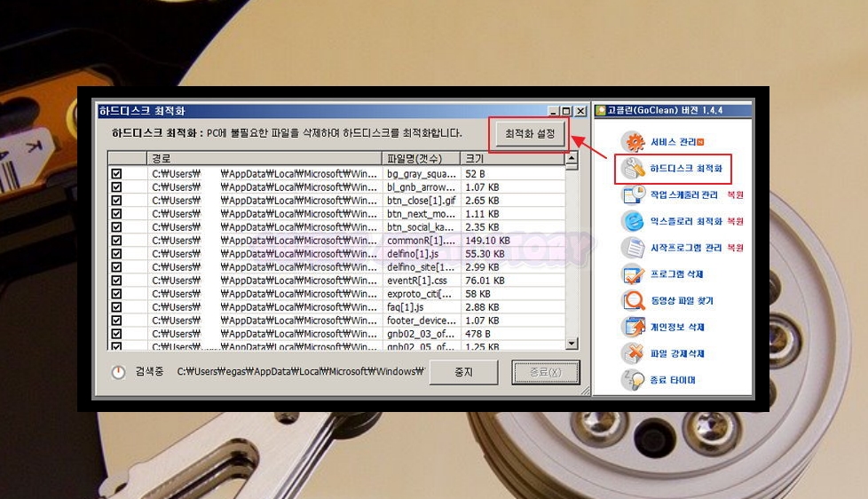868x499 pixels.
Task: Open the 작업 스케줄러 관리 icon
Action: (x=633, y=195)
